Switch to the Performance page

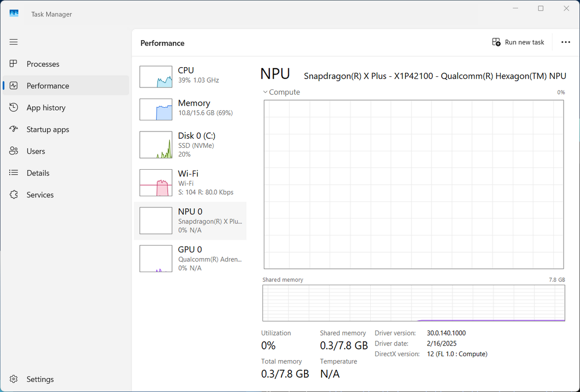66,86
